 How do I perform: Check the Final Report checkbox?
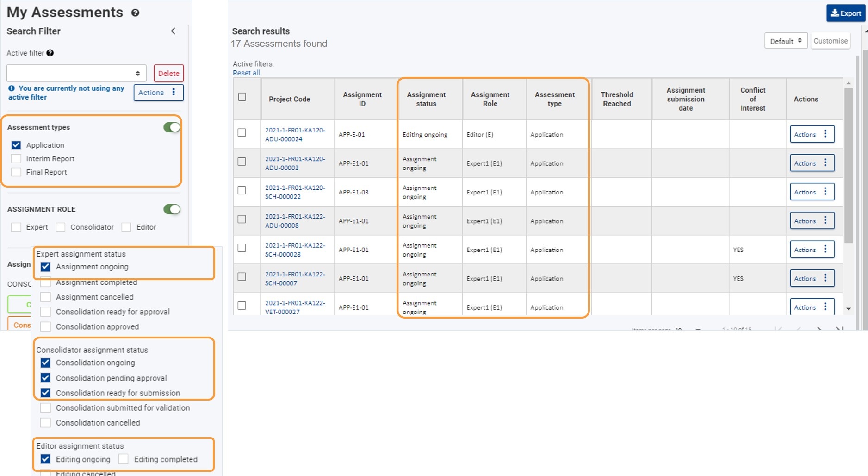click(16, 172)
